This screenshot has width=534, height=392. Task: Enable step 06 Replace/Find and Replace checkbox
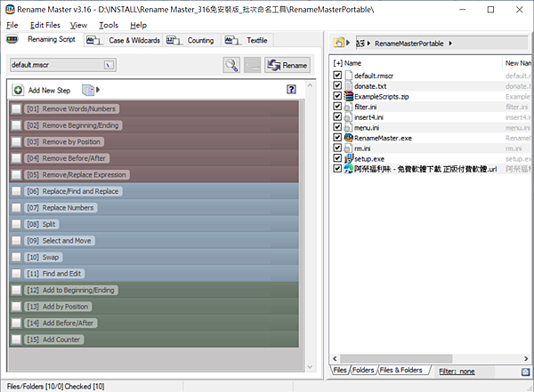pos(16,191)
